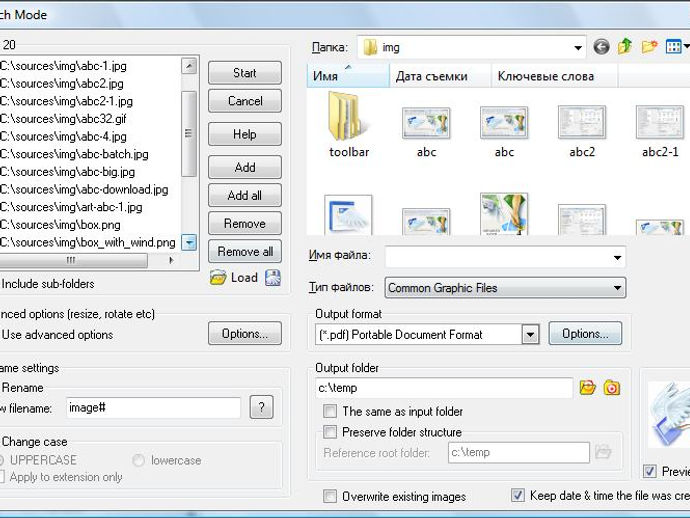Click the horizontal scrollbar thumb of file list
Viewport: 690px width, 518px height.
(x=73, y=260)
